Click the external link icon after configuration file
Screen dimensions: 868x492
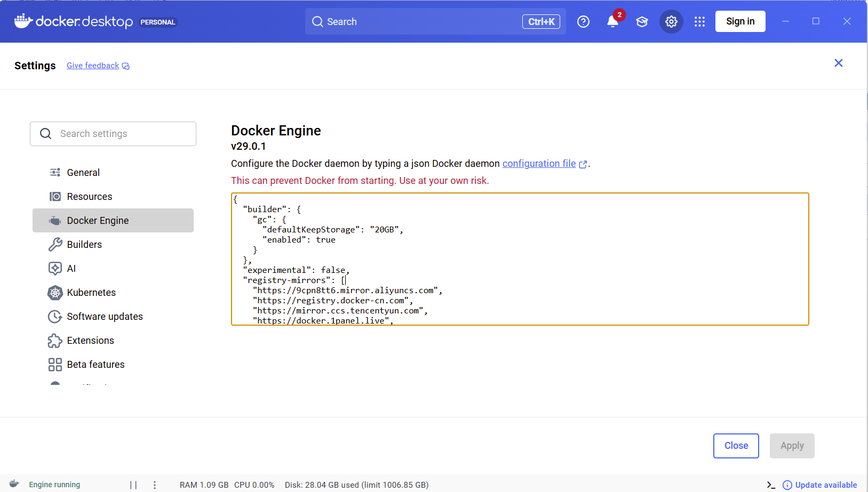click(x=583, y=165)
